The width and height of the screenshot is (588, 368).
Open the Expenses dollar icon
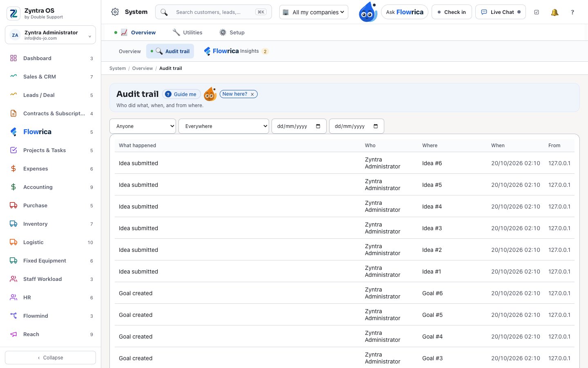tap(13, 169)
